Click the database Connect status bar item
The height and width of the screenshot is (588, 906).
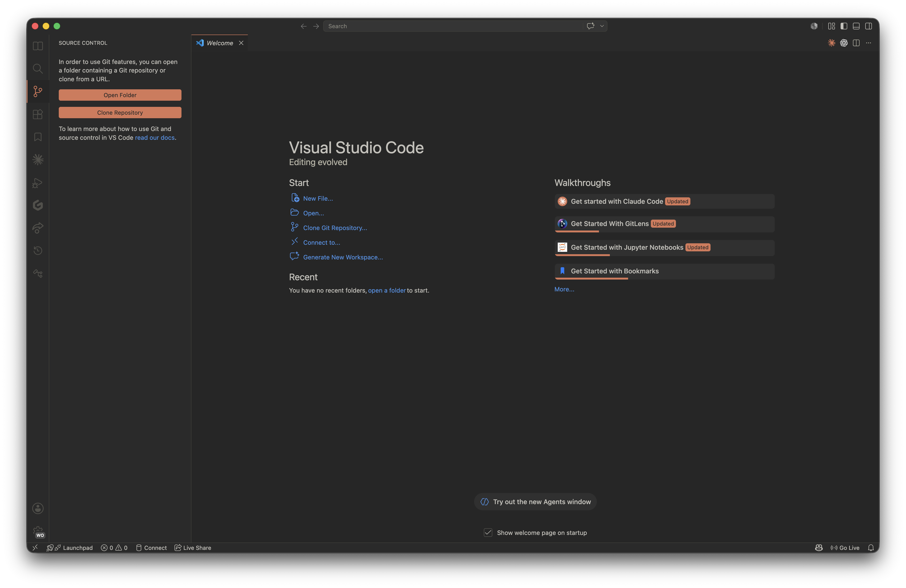click(151, 548)
